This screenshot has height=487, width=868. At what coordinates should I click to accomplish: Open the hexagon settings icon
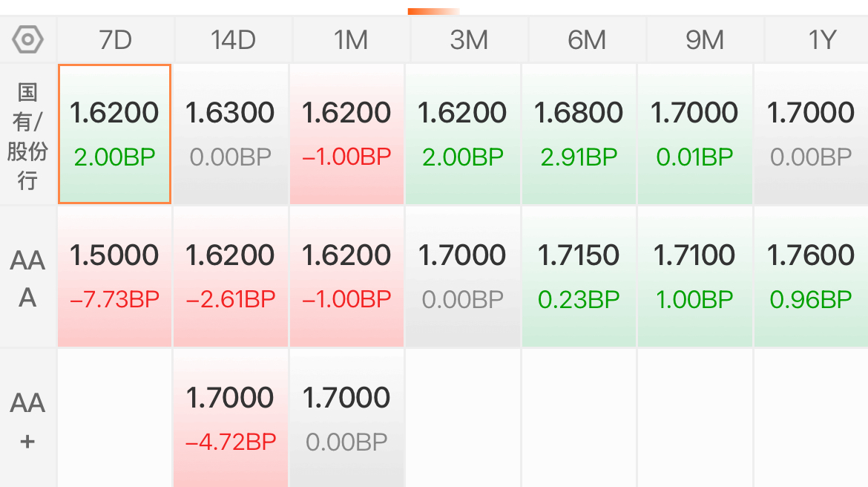[27, 39]
